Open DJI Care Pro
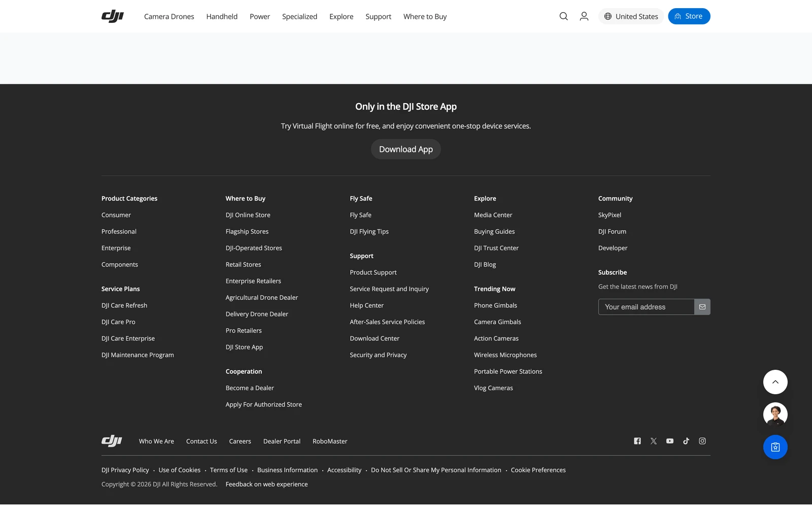This screenshot has height=508, width=812. pyautogui.click(x=118, y=322)
